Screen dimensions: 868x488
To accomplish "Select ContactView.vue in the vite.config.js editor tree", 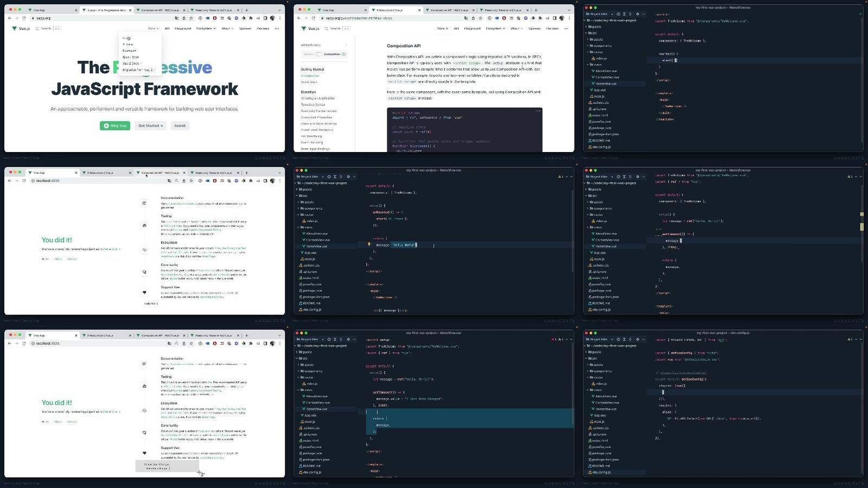I will click(x=607, y=403).
